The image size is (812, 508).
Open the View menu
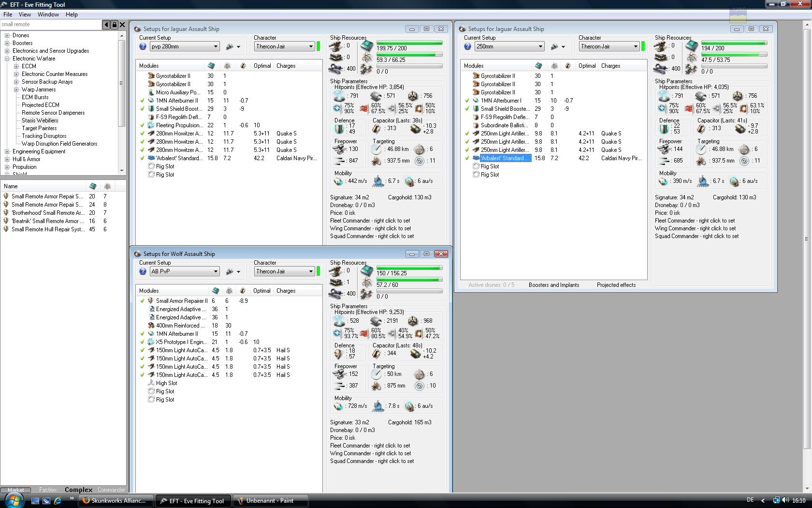pyautogui.click(x=25, y=15)
